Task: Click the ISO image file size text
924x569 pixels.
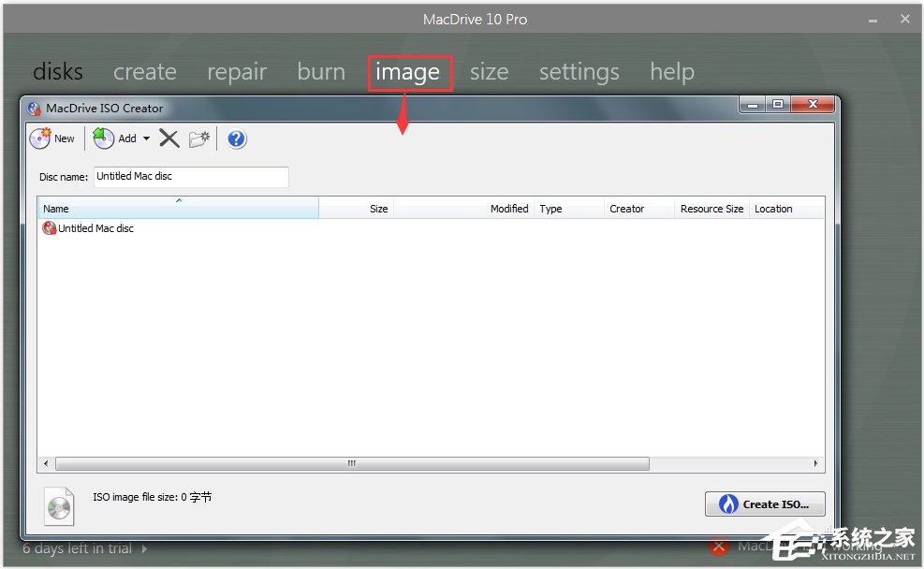Action: pos(152,497)
